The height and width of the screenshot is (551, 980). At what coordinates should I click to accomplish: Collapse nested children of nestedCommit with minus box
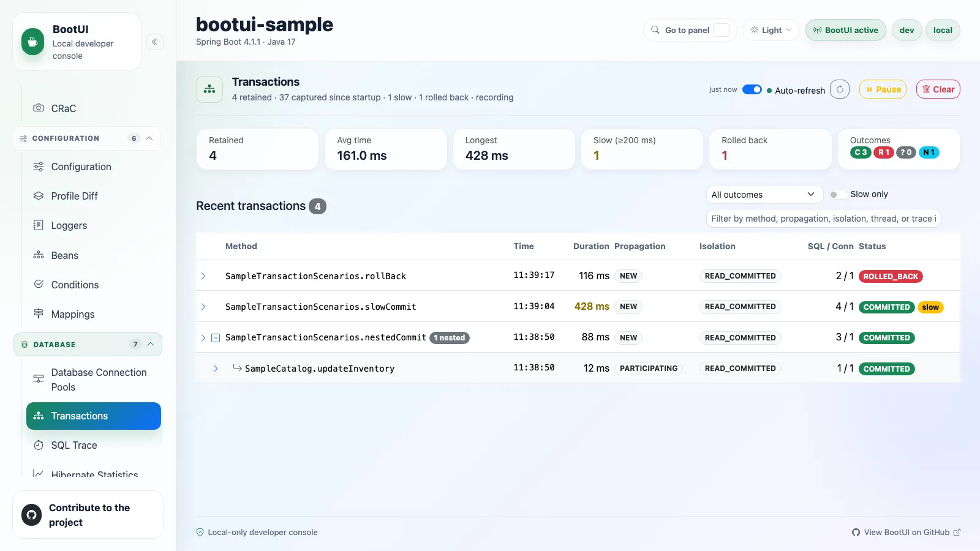216,338
